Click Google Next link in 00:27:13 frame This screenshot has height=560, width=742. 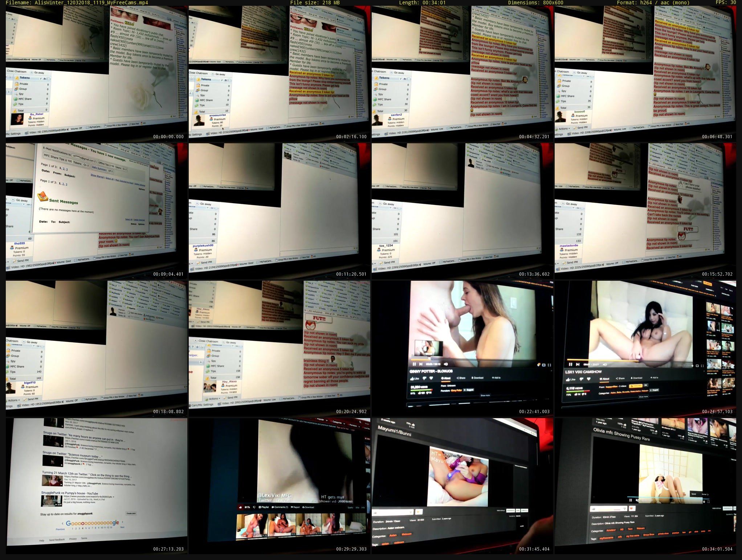tap(122, 527)
